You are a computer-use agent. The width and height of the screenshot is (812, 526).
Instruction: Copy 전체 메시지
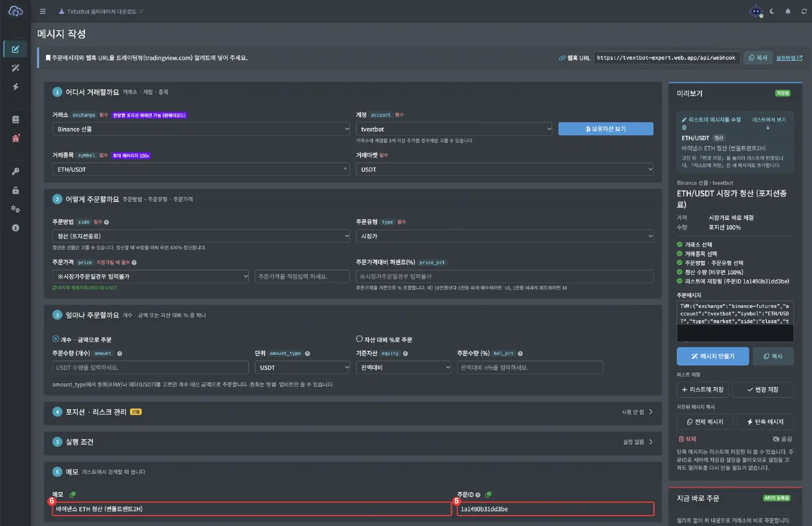tap(705, 422)
